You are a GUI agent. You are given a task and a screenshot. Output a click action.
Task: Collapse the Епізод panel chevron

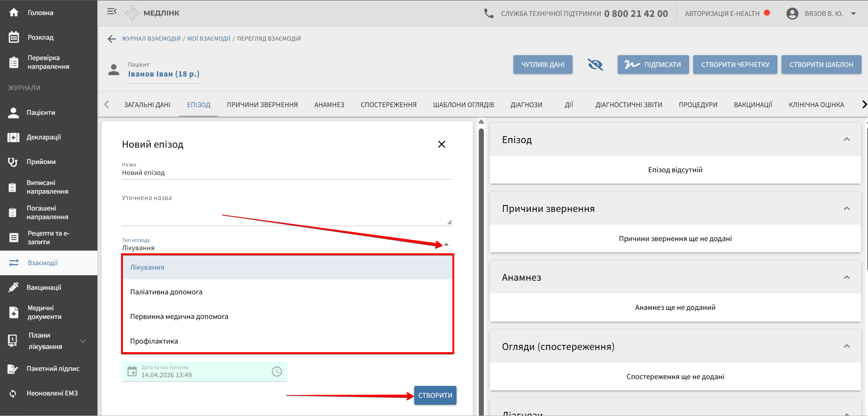(x=847, y=139)
